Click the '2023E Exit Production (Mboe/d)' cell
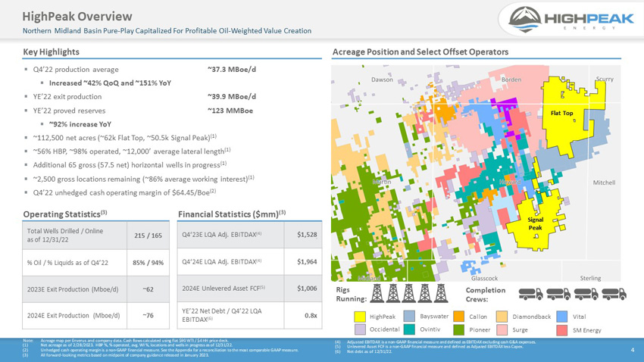This screenshot has height=362, width=644. pos(75,289)
